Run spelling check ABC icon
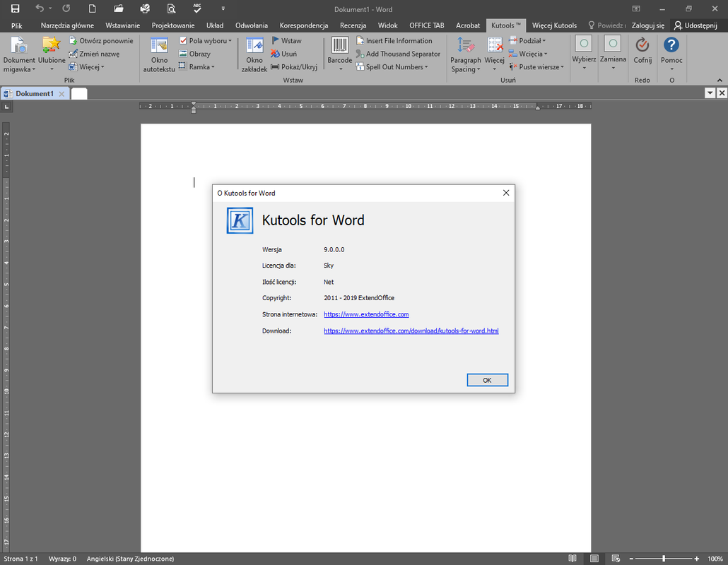This screenshot has width=728, height=565. pyautogui.click(x=197, y=8)
